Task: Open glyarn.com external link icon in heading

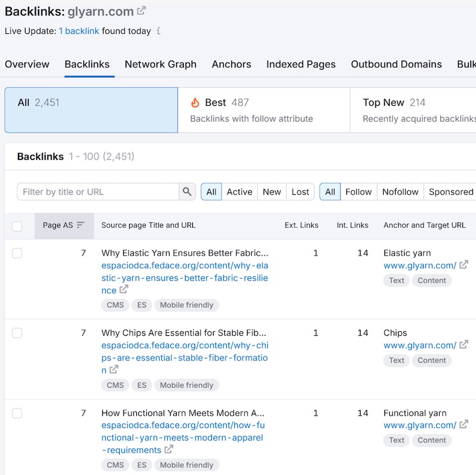Action: (x=141, y=11)
